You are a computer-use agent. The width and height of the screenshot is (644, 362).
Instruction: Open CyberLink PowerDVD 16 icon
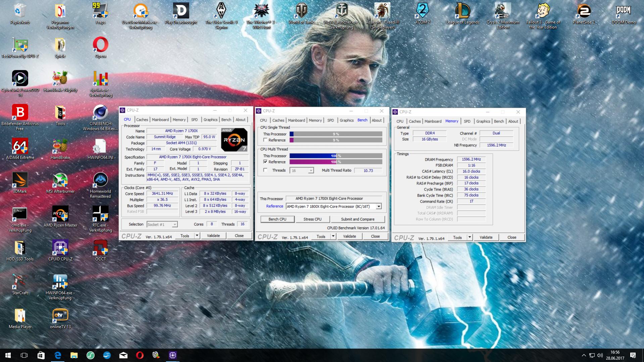point(20,84)
